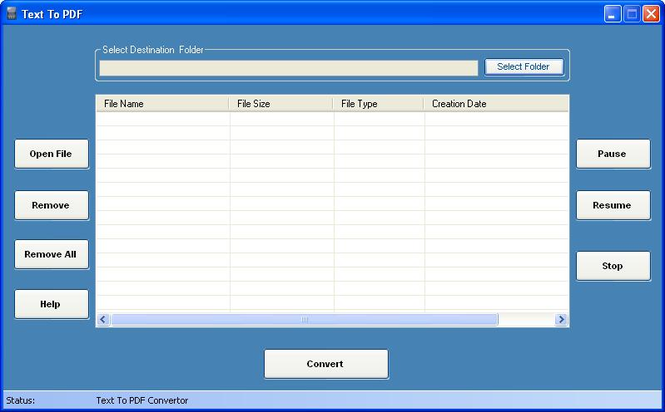Click Select Folder to choose destination
Viewport: 665px width, 412px height.
524,67
